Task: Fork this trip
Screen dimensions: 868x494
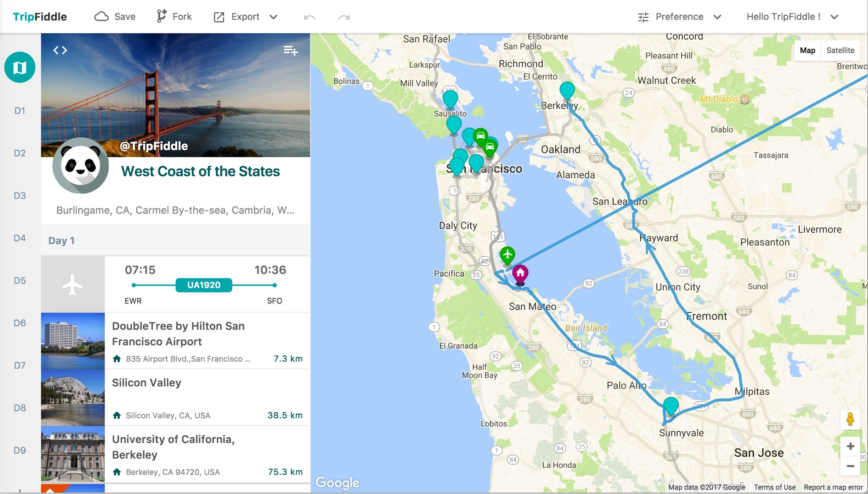Action: click(174, 17)
